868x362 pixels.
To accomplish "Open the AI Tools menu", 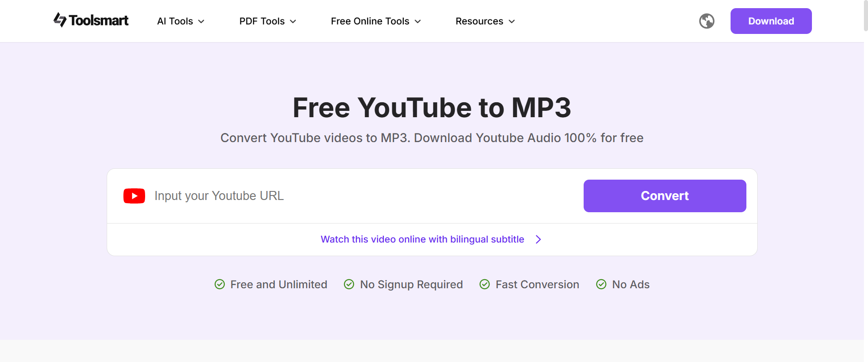I will click(x=181, y=21).
